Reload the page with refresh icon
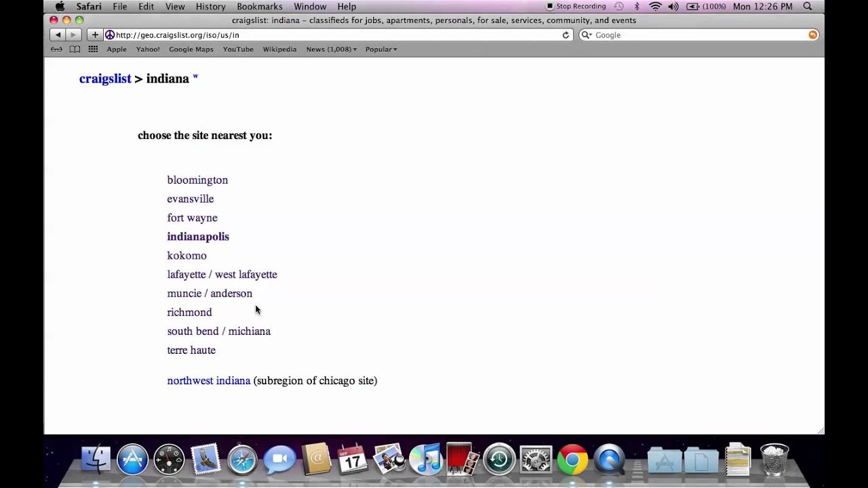Screen dimensions: 868x488 click(x=566, y=35)
